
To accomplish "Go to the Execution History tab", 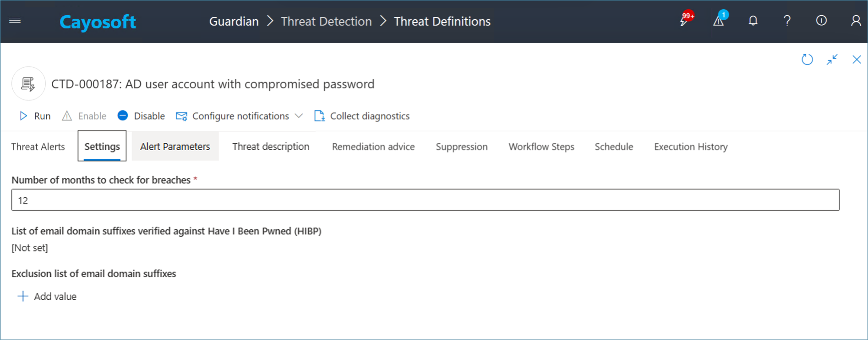I will tap(690, 147).
